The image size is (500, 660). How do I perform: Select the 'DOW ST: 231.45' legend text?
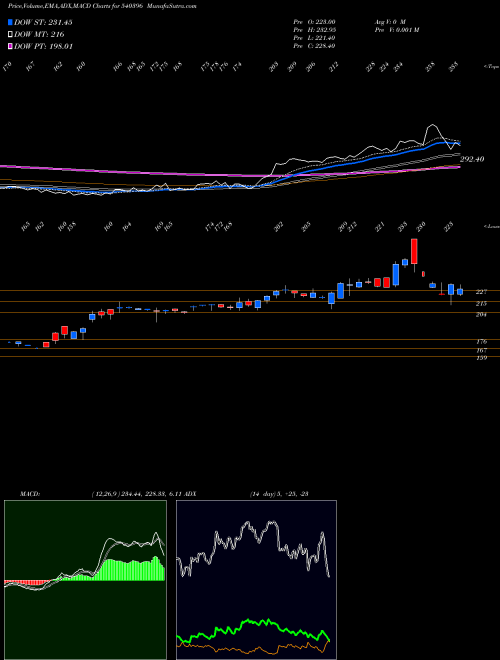tap(43, 23)
